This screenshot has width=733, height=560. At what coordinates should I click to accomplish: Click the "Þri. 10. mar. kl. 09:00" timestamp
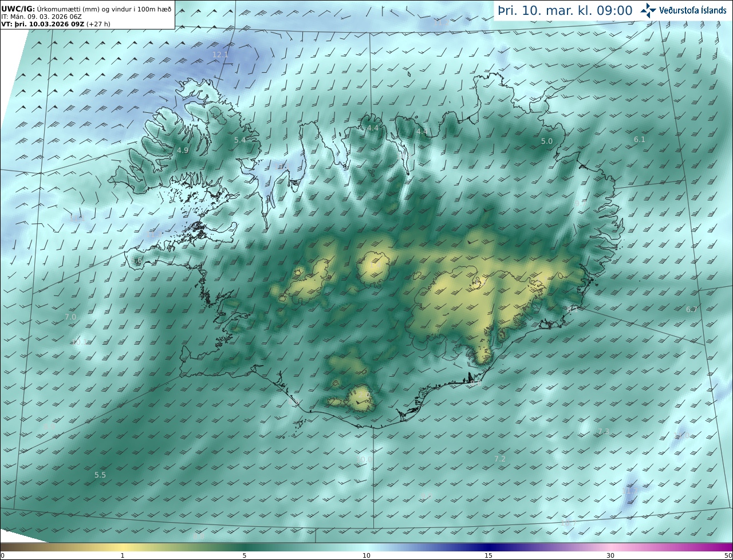point(565,10)
